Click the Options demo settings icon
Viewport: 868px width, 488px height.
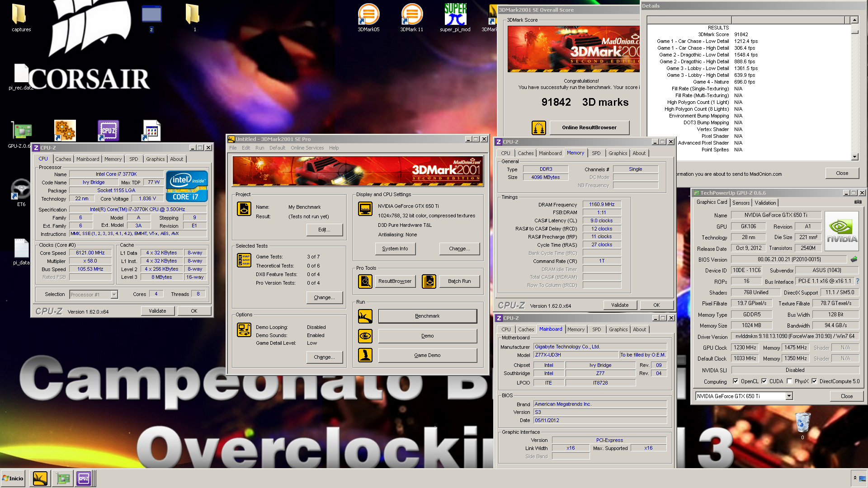coord(244,330)
